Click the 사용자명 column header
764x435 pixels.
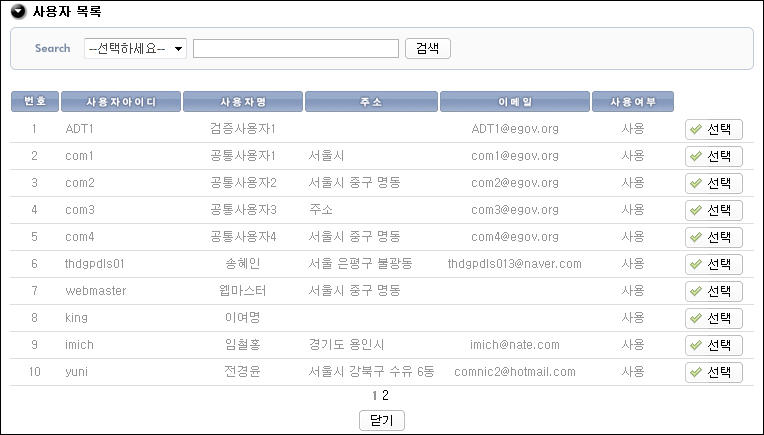(243, 102)
